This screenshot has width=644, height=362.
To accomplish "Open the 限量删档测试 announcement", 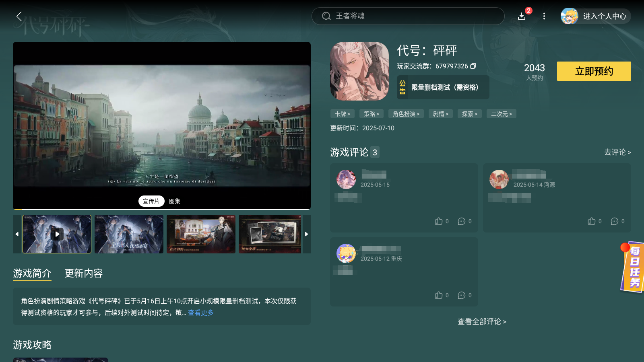I will pyautogui.click(x=443, y=87).
